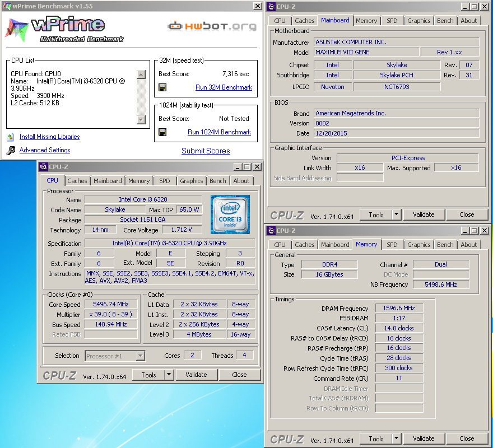Expand Tools dropdown arrow in CPU tab window
The image size is (493, 448).
point(169,375)
